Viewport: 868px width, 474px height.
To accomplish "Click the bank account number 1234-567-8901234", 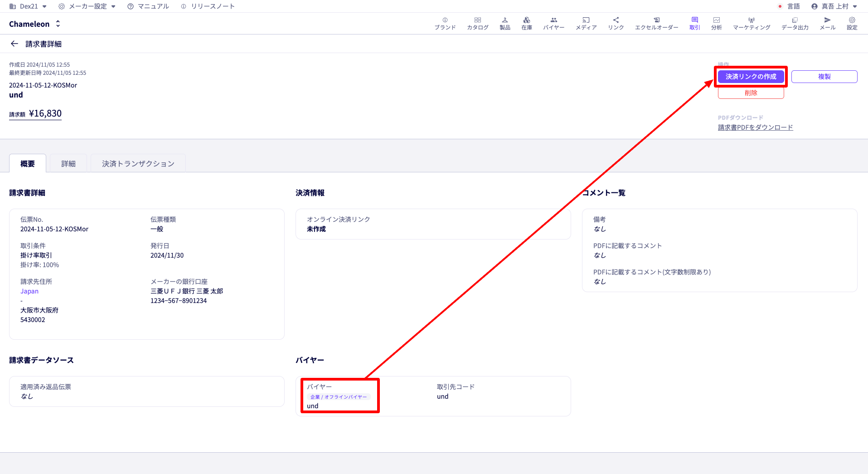I will pyautogui.click(x=179, y=301).
